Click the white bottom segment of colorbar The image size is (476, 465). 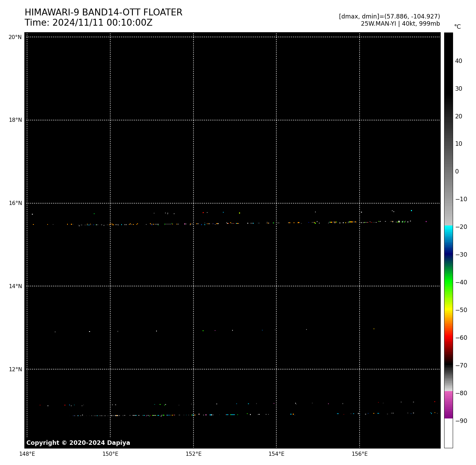[x=448, y=433]
